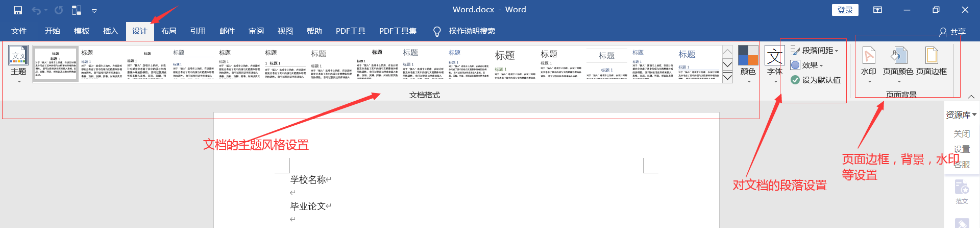Select the third style set thumbnail
Image resolution: width=980 pixels, height=228 pixels.
(147, 64)
